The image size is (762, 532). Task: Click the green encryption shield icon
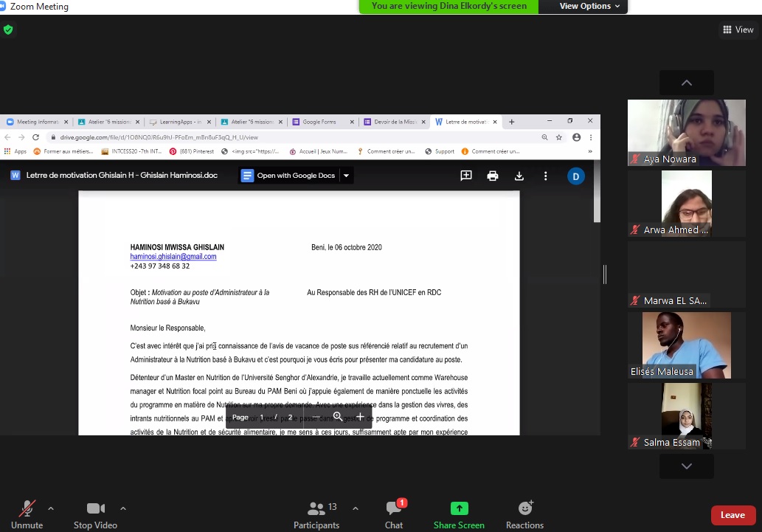pos(8,30)
